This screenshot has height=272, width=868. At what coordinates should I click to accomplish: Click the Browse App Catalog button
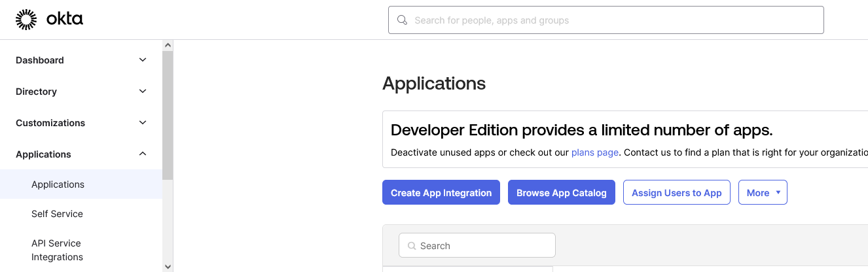click(562, 193)
